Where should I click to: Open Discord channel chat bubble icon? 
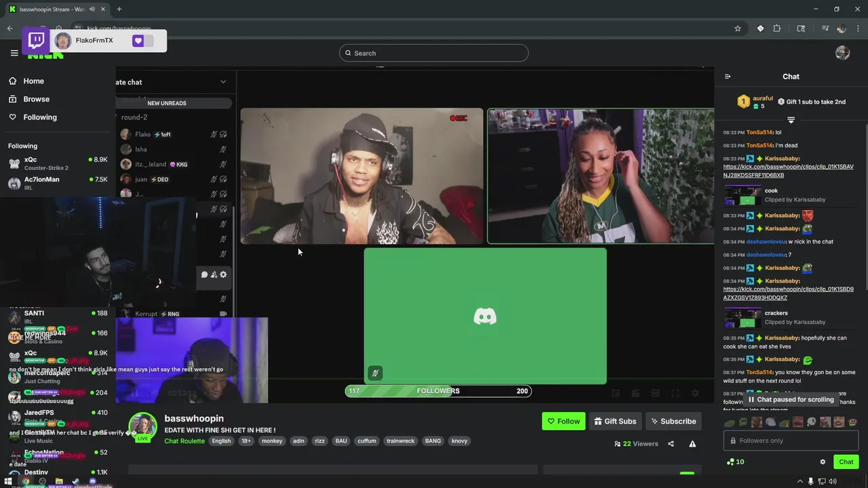coord(204,274)
